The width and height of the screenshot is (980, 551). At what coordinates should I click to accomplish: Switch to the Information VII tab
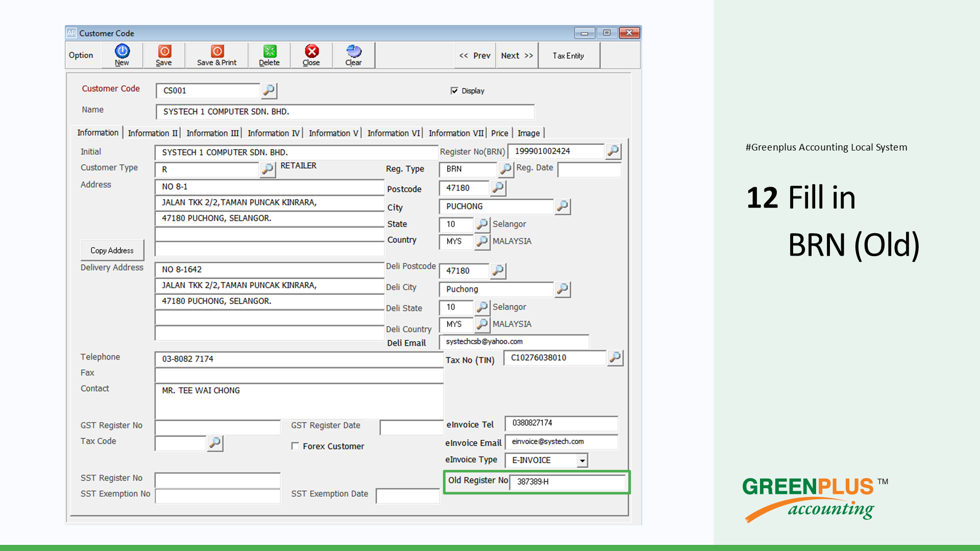click(x=456, y=133)
